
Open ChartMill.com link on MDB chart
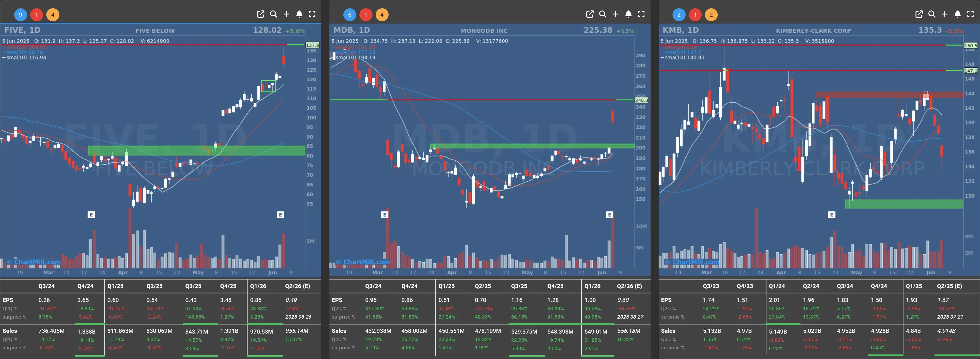coord(363,262)
